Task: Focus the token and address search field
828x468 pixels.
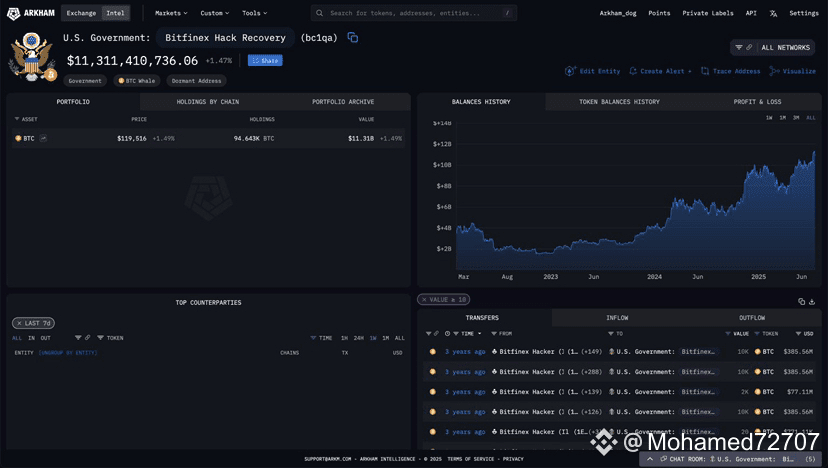Action: pos(414,13)
